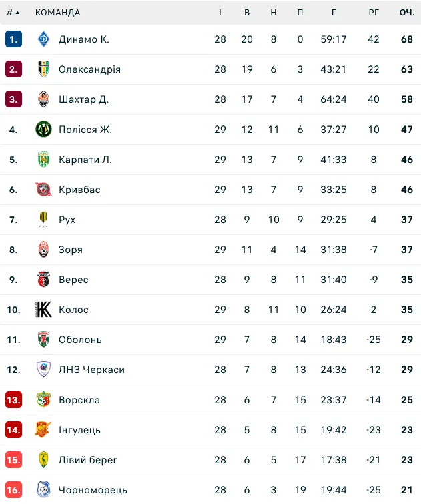The height and width of the screenshot is (504, 421).
Task: Open the Рух team link
Action: point(67,220)
